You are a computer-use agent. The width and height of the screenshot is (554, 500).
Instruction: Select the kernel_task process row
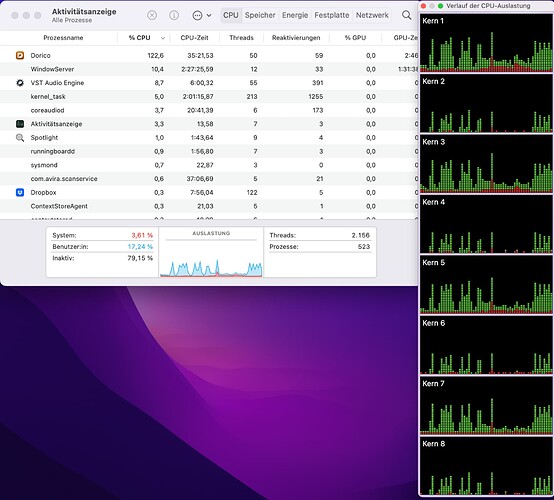coord(209,96)
